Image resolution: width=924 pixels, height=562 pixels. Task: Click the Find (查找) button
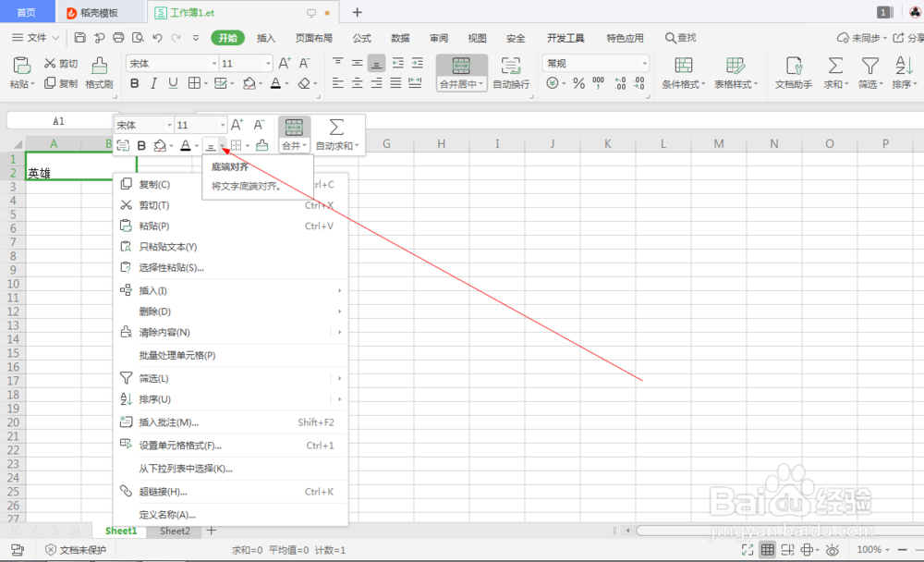coord(681,38)
